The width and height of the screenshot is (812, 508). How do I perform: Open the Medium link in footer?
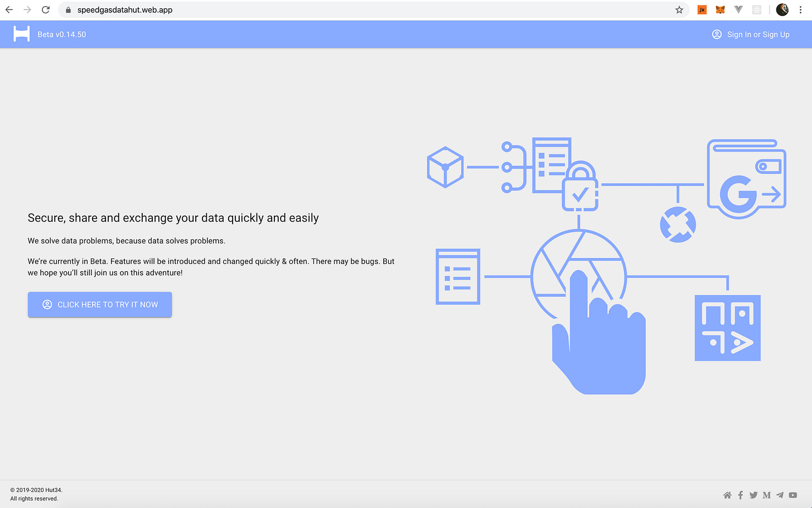tap(767, 495)
